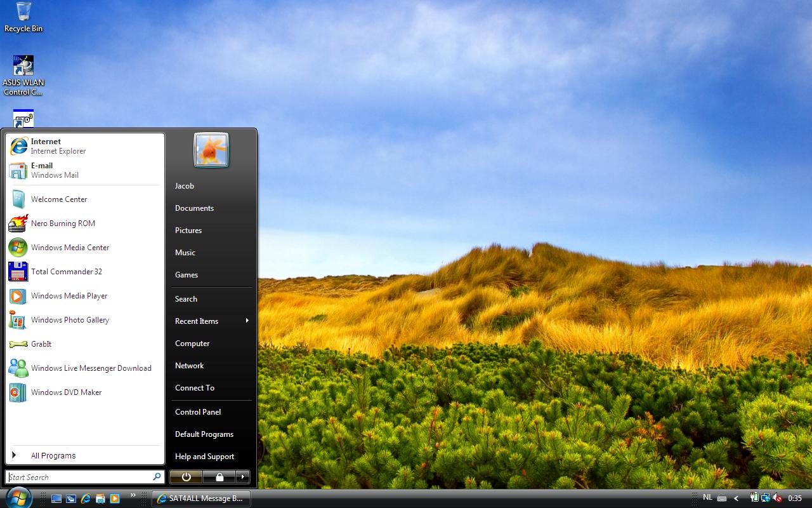The height and width of the screenshot is (508, 812).
Task: Open Games explorer
Action: coord(211,275)
